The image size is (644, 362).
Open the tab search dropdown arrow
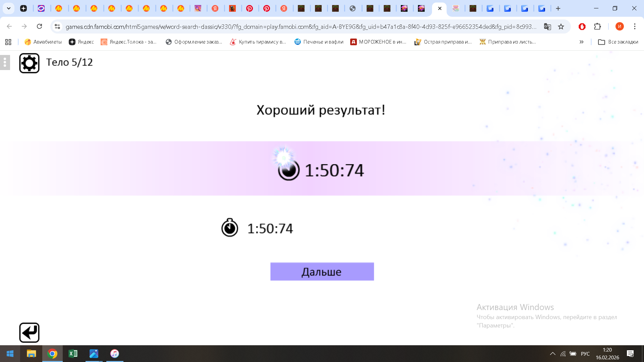(8, 8)
